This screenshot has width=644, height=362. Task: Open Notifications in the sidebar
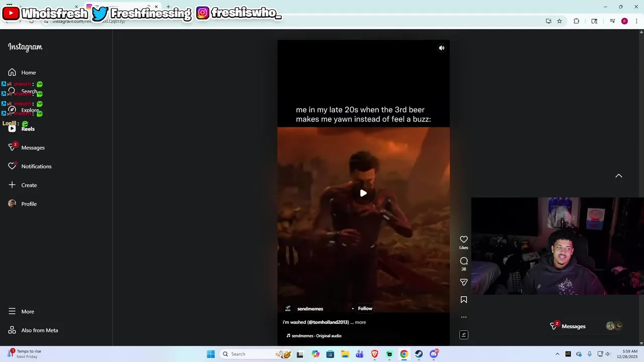coord(30,166)
